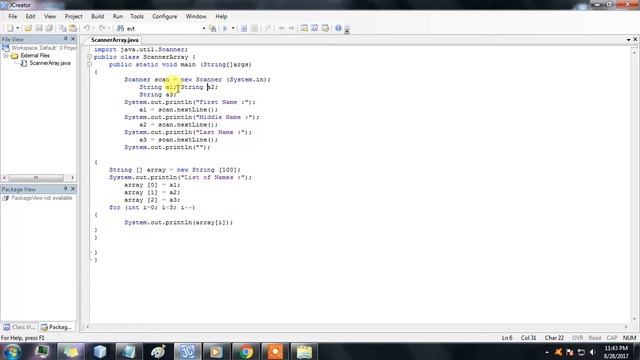Select the ScannerArray.java editor tab
The image size is (640, 360).
point(115,40)
